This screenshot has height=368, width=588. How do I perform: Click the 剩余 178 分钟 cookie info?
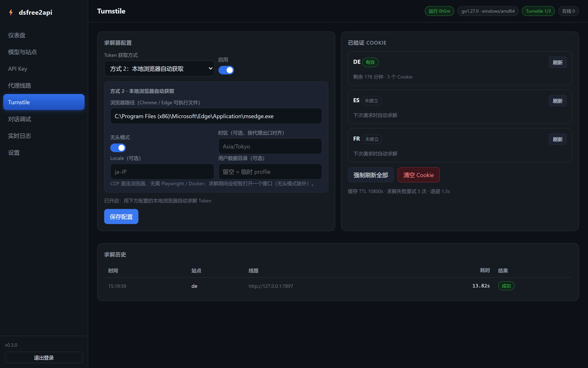(383, 77)
